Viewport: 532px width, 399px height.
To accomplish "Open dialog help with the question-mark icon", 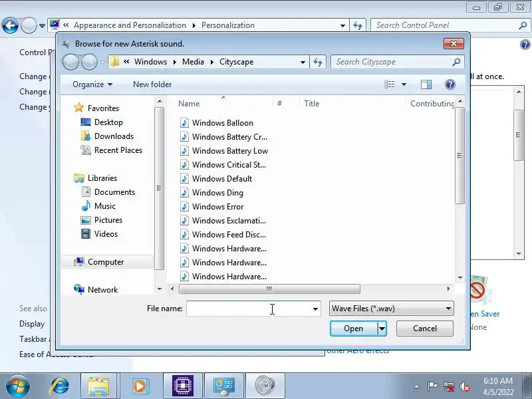I will 450,84.
